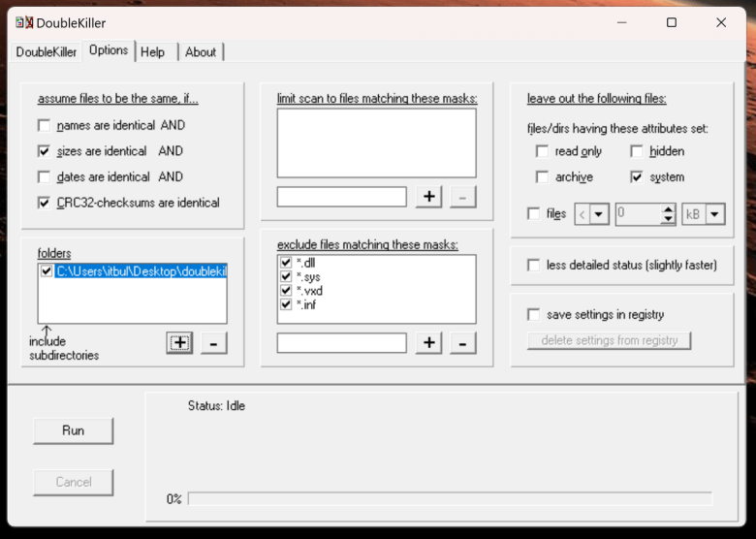Decrease file size with down spinner arrow
Screen dimensions: 756x539
[668, 219]
